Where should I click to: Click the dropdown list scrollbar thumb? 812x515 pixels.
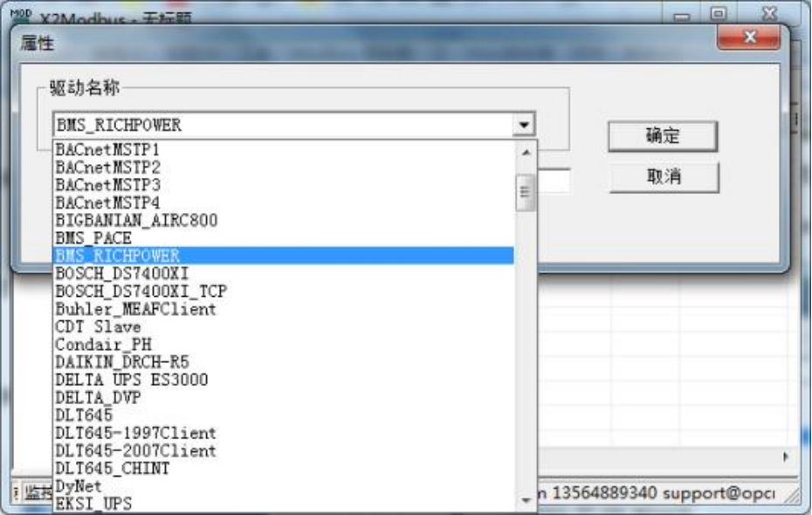point(525,193)
